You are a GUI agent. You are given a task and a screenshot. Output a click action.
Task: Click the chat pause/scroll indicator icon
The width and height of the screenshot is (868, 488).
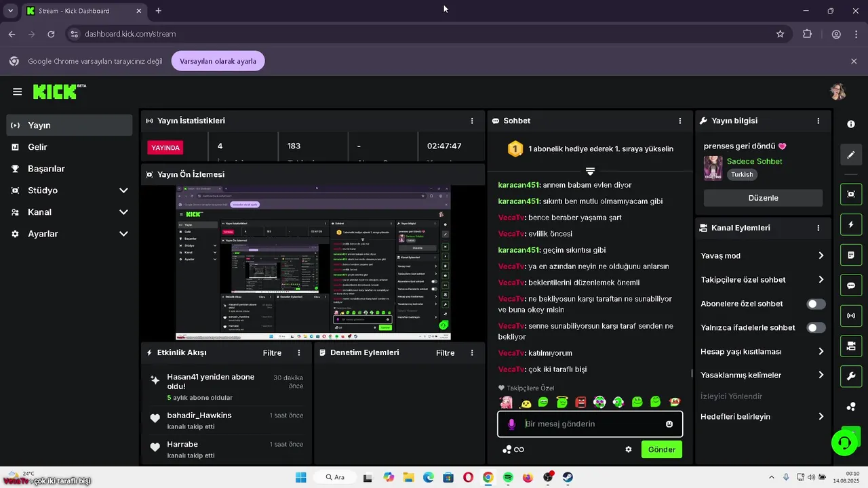click(590, 171)
